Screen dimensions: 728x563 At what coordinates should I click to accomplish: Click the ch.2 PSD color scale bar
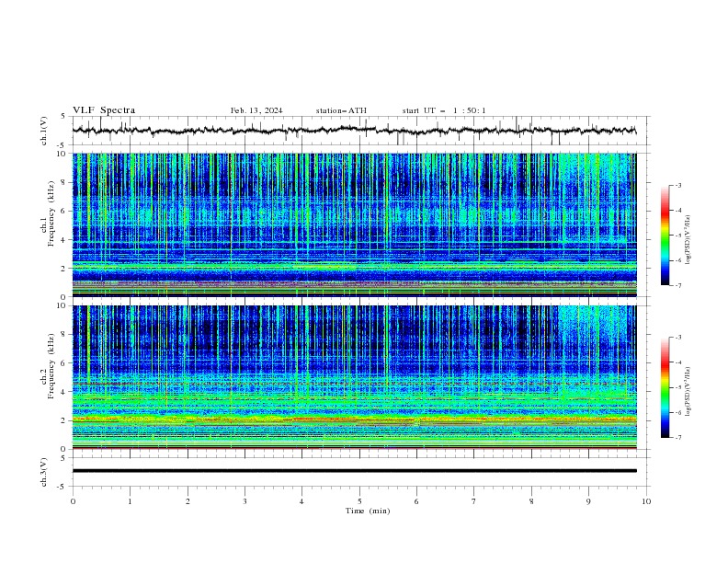coord(665,387)
